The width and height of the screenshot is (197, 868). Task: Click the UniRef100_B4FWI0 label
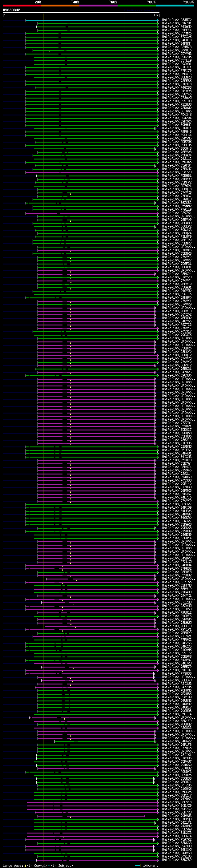pyautogui.click(x=177, y=40)
